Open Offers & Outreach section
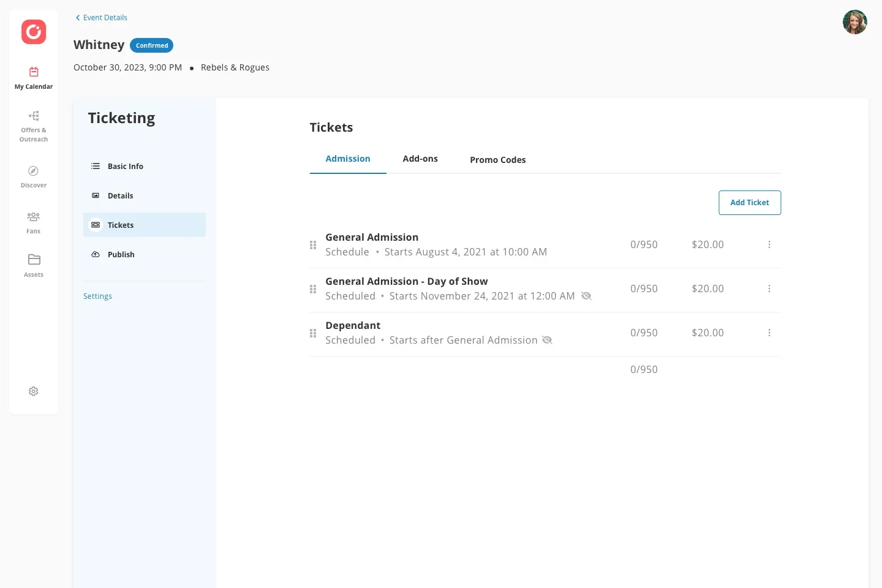Screen dimensions: 882x588 pos(34,127)
